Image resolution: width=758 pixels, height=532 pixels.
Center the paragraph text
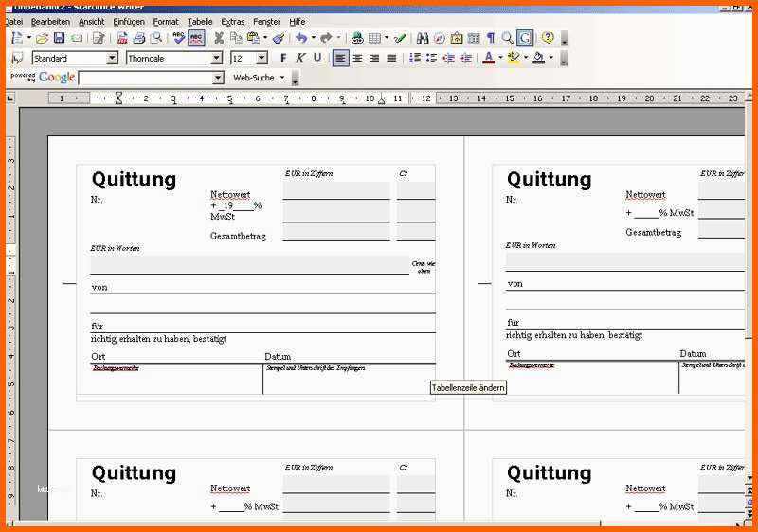pyautogui.click(x=358, y=59)
